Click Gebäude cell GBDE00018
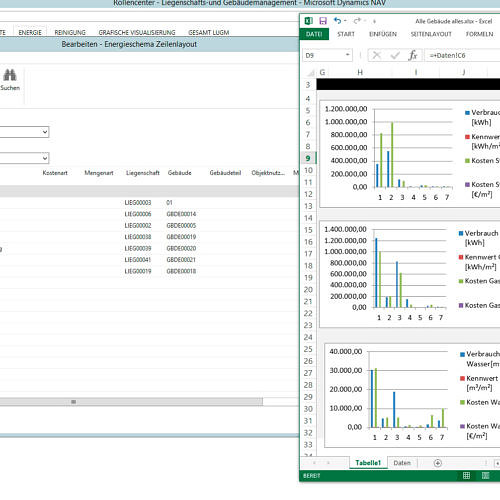This screenshot has width=500, height=500. coord(181,271)
